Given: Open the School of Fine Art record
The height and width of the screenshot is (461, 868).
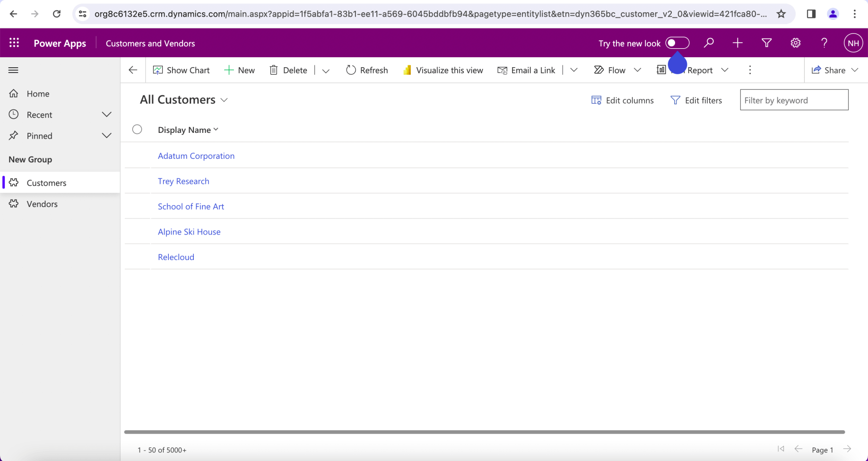Looking at the screenshot, I should tap(191, 206).
